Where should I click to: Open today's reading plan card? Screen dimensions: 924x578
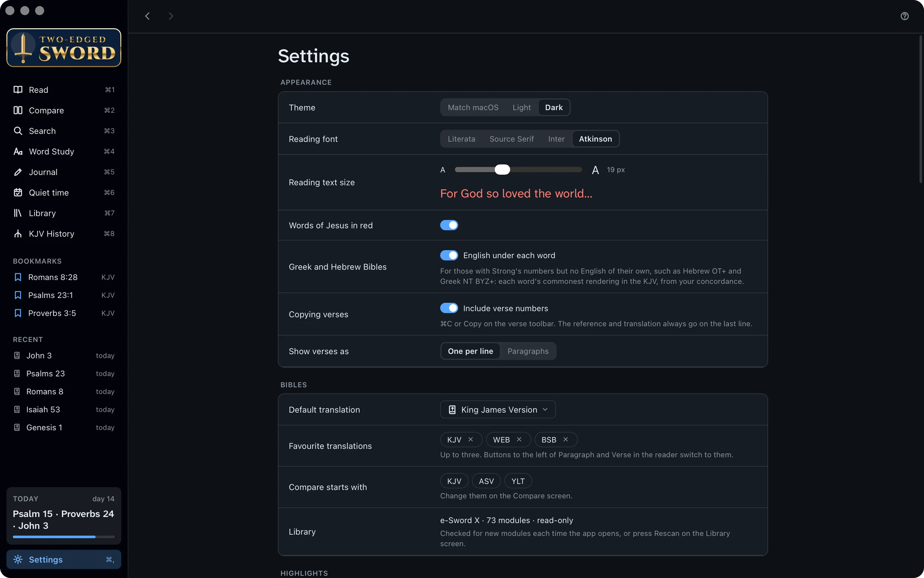tap(64, 516)
